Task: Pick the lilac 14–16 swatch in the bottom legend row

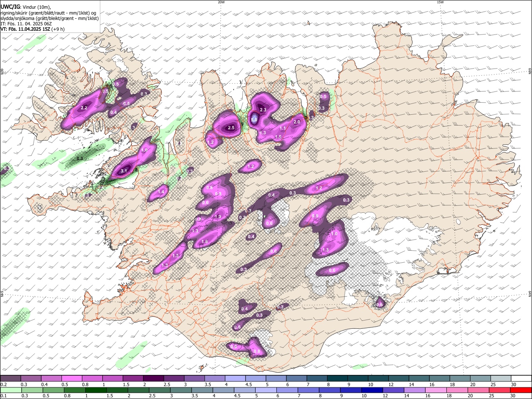Action: pos(414,390)
